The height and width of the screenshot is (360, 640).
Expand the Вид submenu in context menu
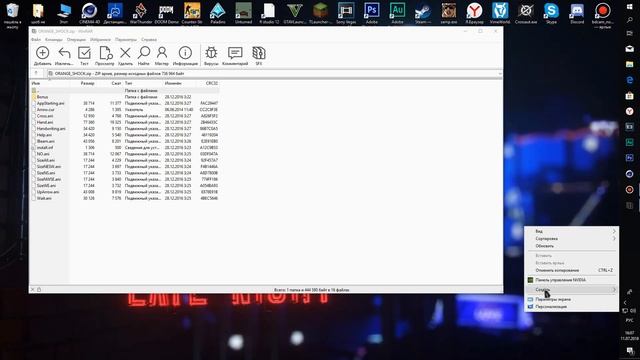coord(571,231)
